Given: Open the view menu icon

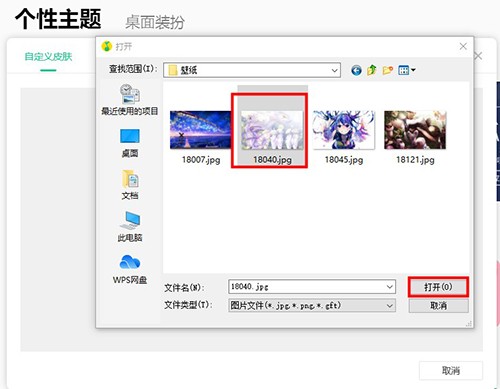Looking at the screenshot, I should [407, 70].
